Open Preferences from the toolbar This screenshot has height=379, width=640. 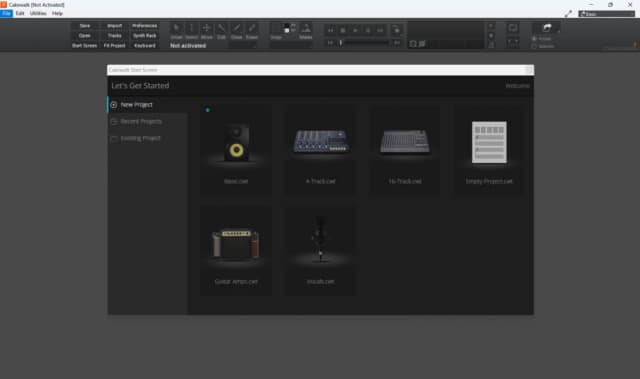[x=144, y=26]
